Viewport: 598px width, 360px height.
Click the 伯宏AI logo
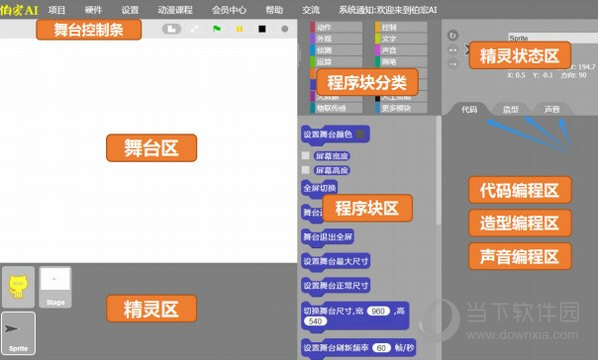pyautogui.click(x=19, y=10)
